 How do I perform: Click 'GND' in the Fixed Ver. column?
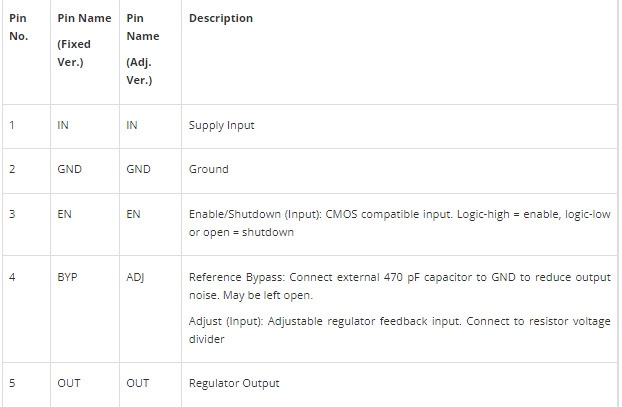coord(70,169)
